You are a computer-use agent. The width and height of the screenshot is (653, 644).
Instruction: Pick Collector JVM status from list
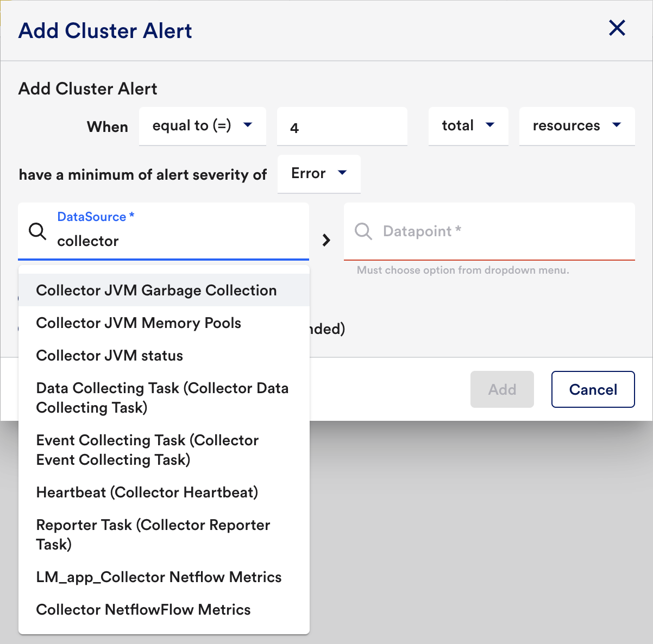pos(110,356)
